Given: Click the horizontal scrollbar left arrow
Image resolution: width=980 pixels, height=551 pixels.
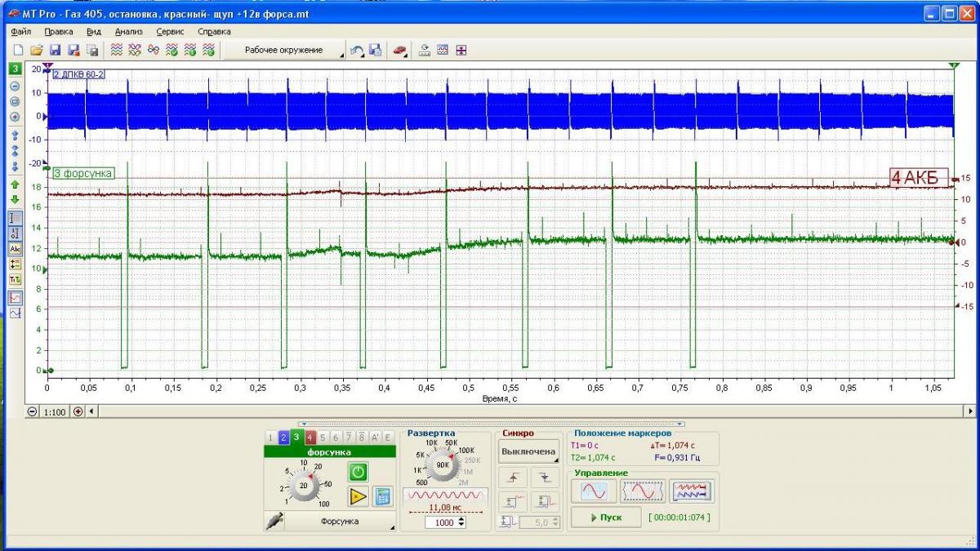Looking at the screenshot, I should click(91, 411).
